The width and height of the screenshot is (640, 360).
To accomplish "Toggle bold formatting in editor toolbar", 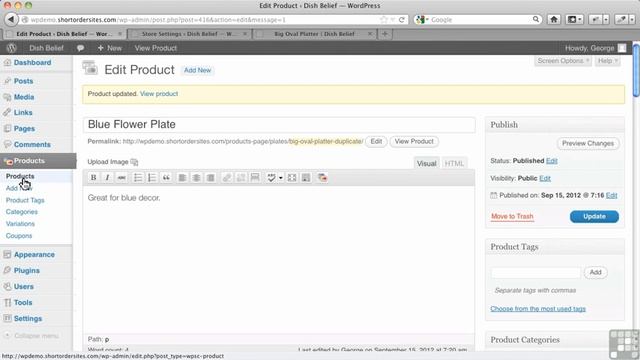I will pos(93,178).
